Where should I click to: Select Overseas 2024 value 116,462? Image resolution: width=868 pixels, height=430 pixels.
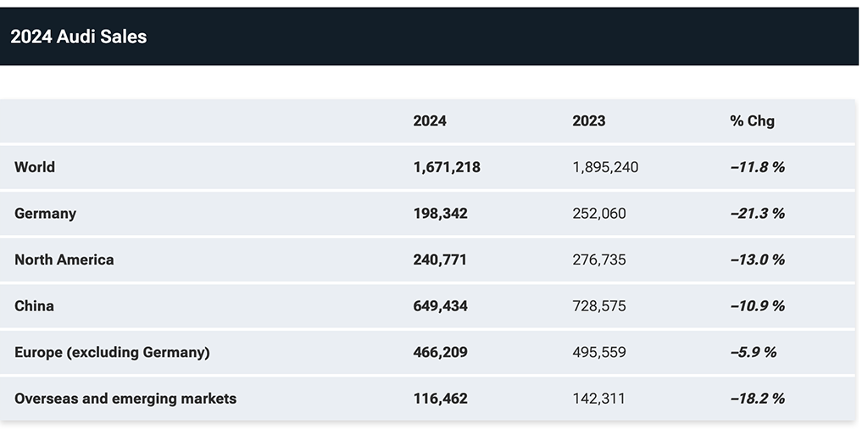[x=440, y=399]
